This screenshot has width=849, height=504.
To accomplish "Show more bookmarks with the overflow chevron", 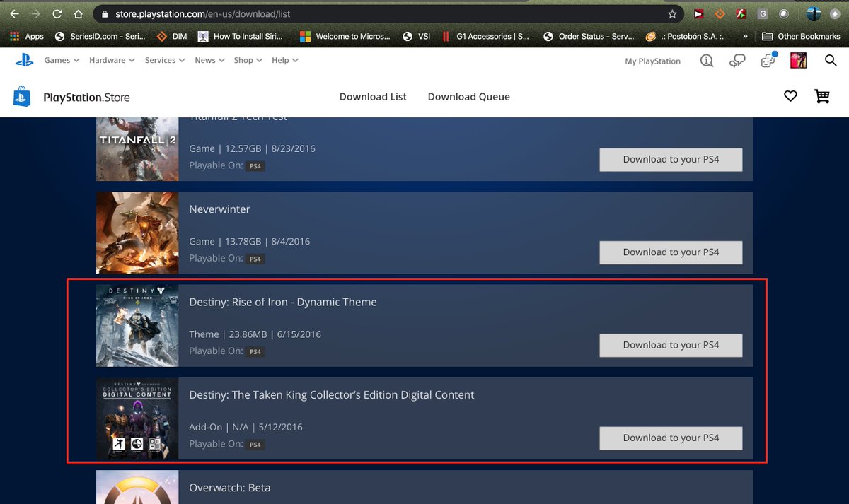I will [x=745, y=36].
